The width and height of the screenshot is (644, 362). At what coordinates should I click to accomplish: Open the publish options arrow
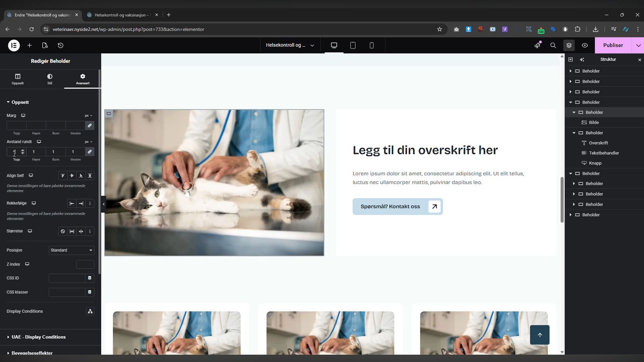(638, 45)
